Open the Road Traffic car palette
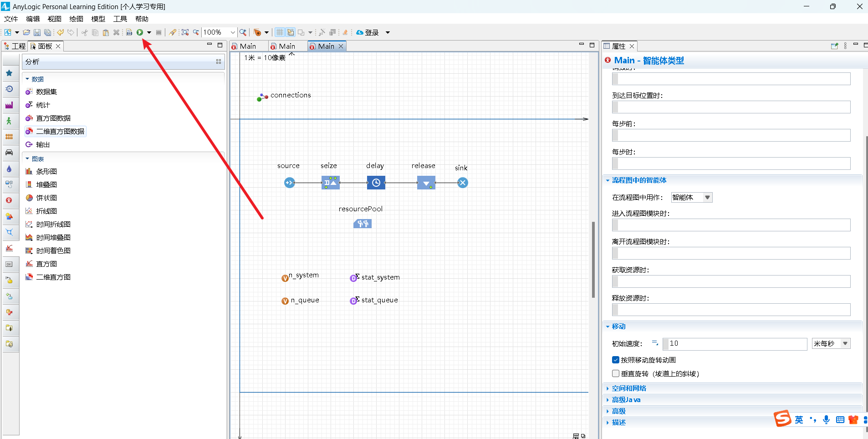The width and height of the screenshot is (868, 439). click(x=9, y=153)
